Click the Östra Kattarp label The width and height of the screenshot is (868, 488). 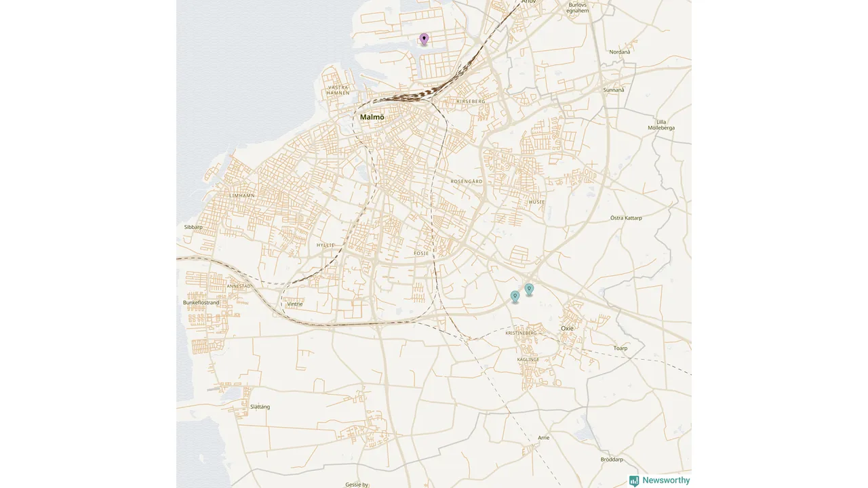point(626,218)
